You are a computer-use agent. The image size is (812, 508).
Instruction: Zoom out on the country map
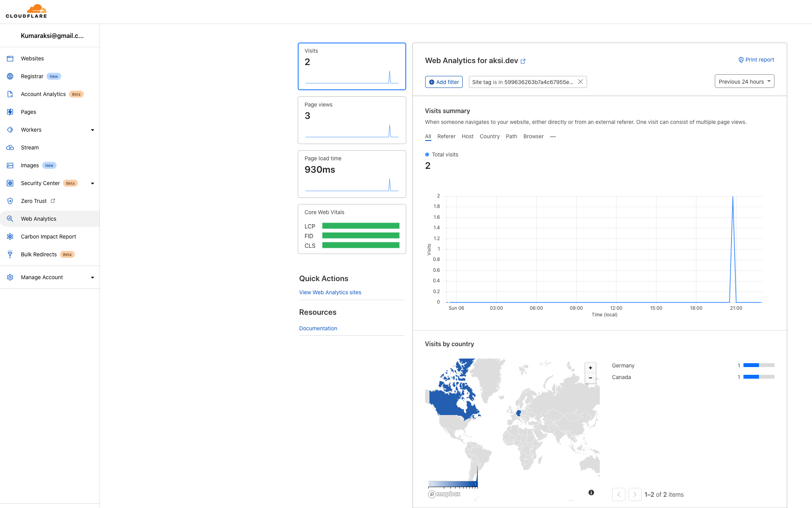(x=590, y=378)
